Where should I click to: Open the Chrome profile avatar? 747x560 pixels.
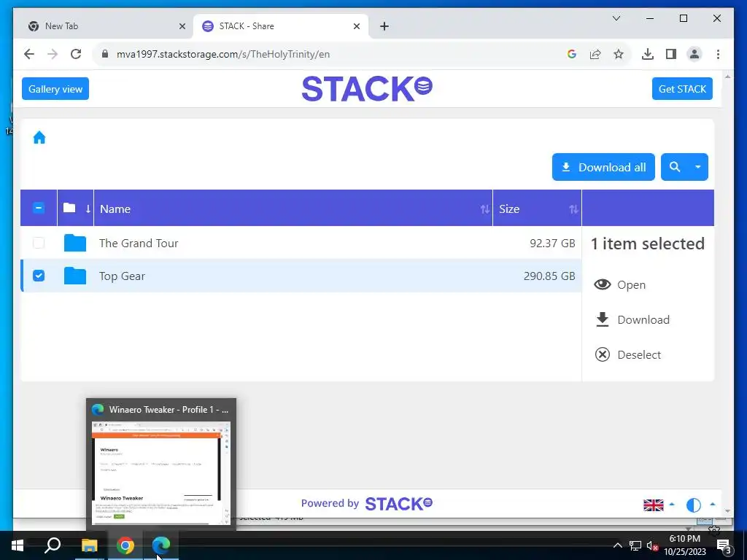coord(694,54)
